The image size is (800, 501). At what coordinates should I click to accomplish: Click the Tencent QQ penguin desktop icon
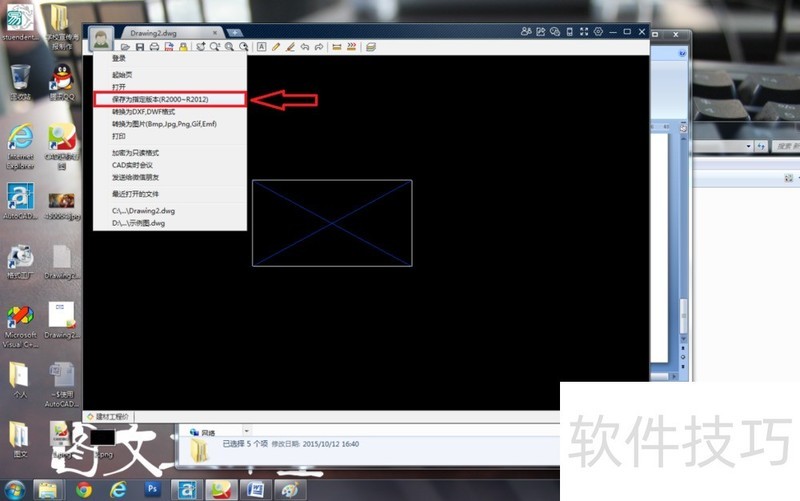pyautogui.click(x=62, y=82)
